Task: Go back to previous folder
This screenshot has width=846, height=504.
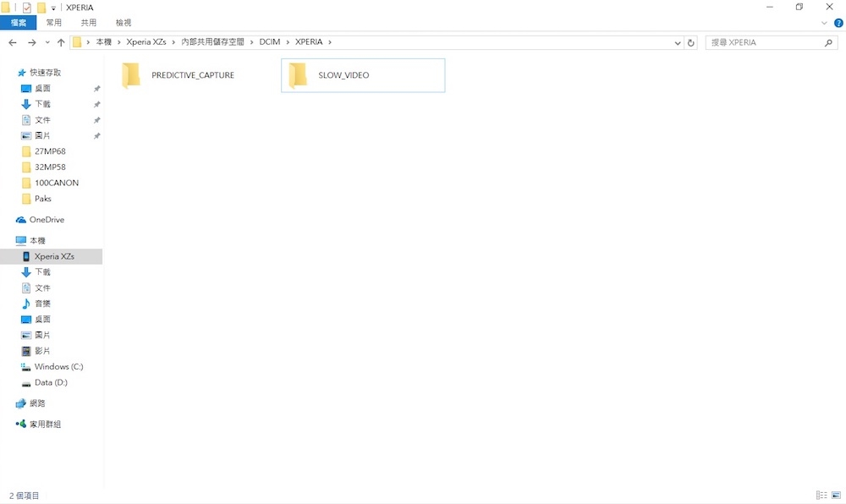Action: [x=13, y=42]
